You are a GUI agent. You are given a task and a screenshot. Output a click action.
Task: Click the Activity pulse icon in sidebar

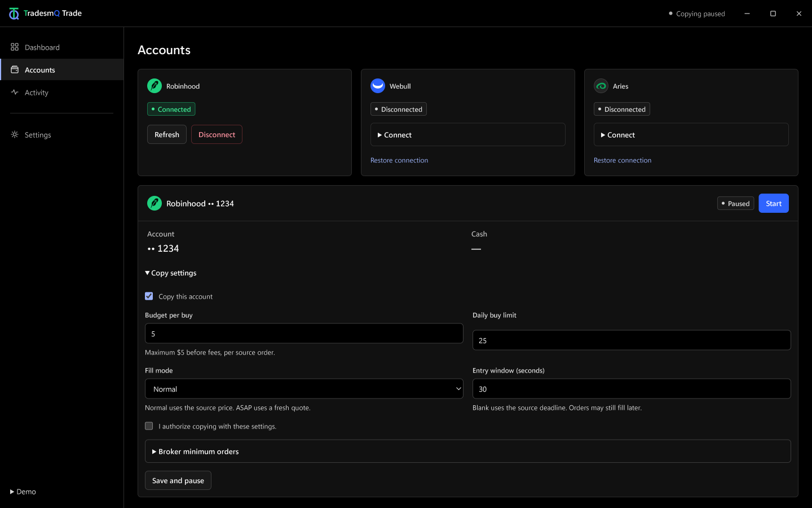15,92
